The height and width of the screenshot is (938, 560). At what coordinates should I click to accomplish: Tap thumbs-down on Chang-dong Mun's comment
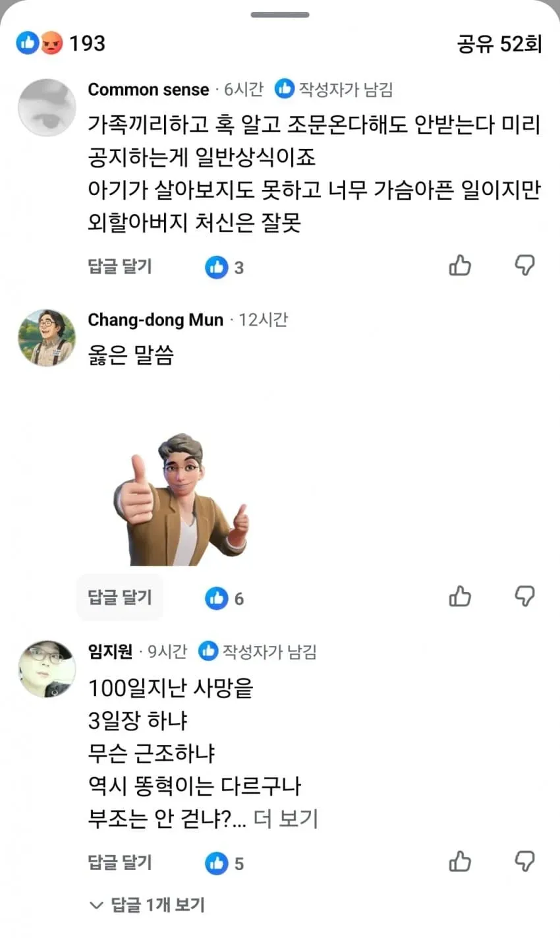(524, 597)
